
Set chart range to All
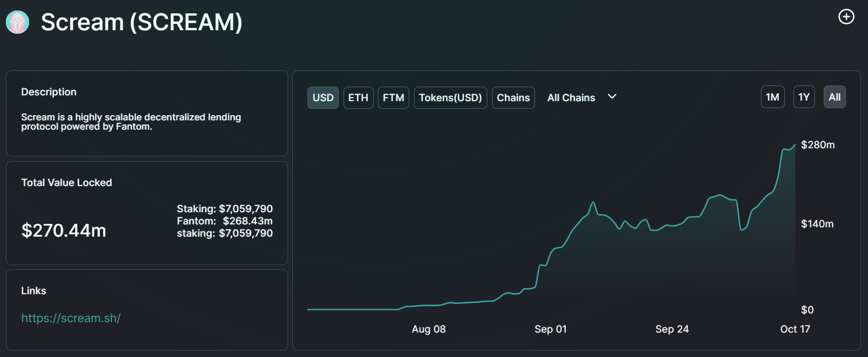click(835, 97)
